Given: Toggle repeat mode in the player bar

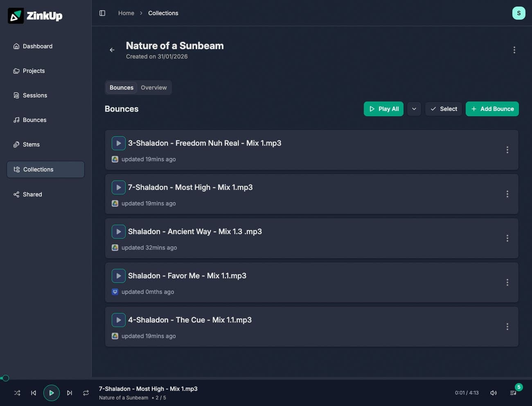Looking at the screenshot, I should click(x=86, y=392).
